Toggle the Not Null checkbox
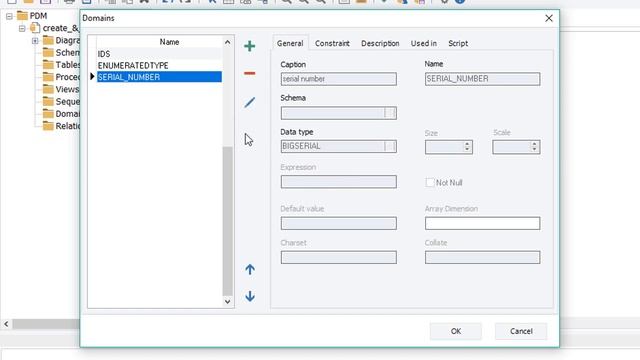 (430, 182)
